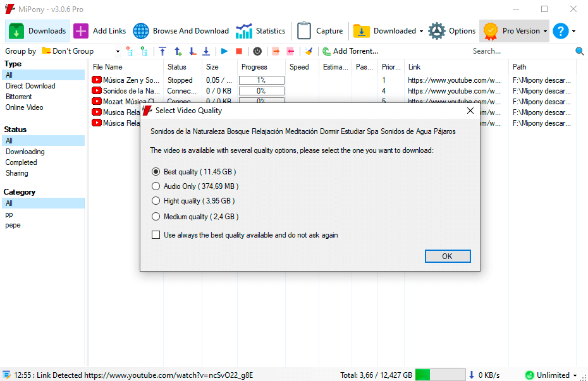Click YouTube icon of Música Zen y So... row

click(97, 80)
